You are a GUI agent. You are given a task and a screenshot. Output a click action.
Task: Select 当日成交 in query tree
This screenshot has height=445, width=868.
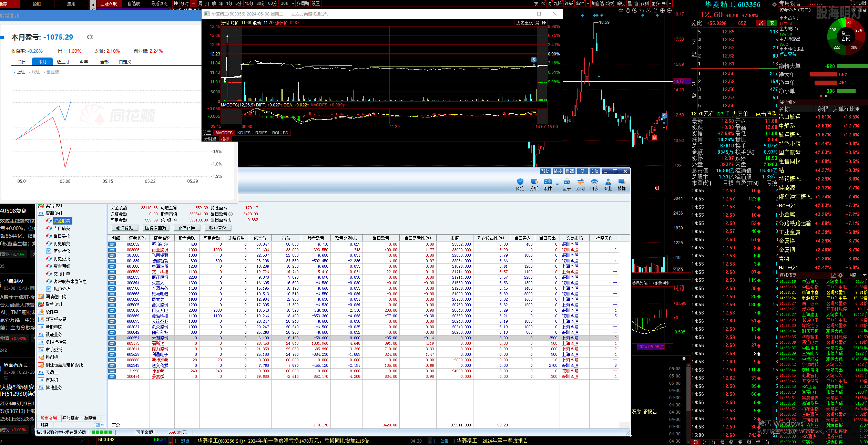pyautogui.click(x=62, y=228)
